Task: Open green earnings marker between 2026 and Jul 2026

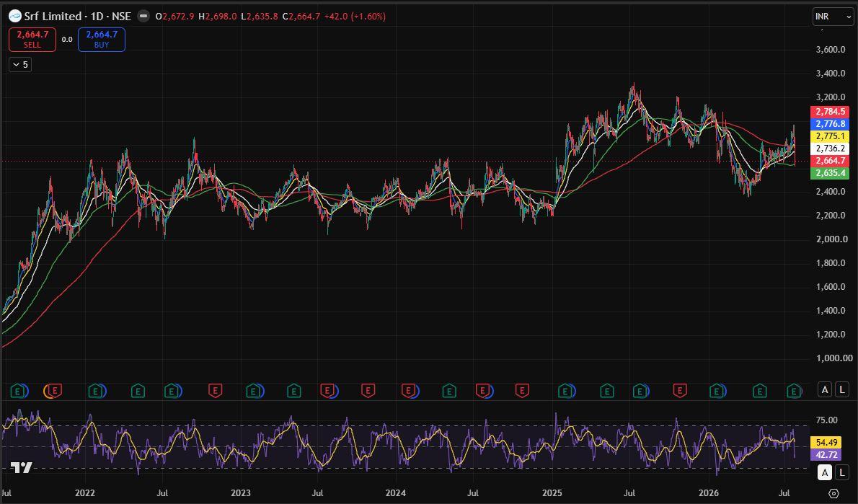Action: (x=759, y=391)
